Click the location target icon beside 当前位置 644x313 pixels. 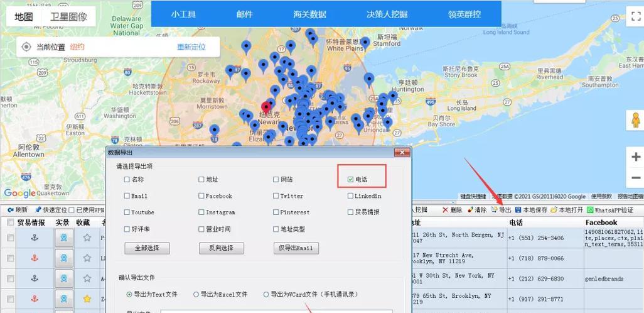pyautogui.click(x=26, y=47)
